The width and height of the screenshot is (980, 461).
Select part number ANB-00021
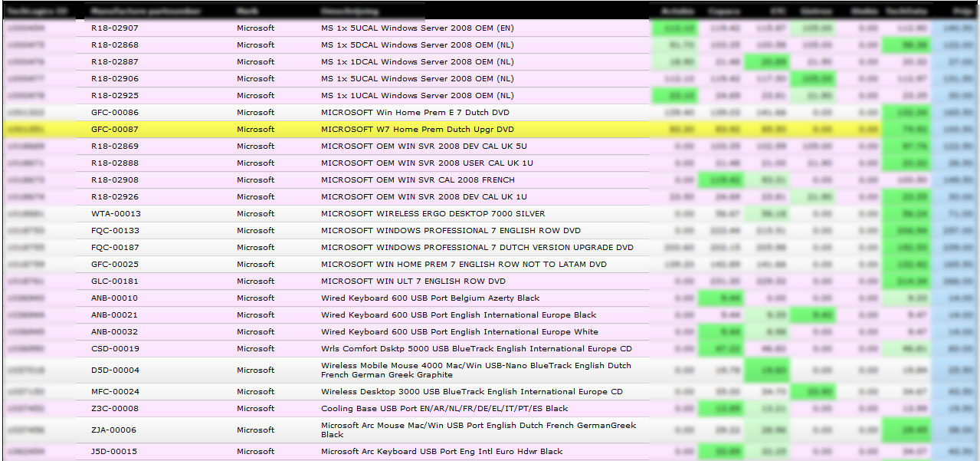(x=115, y=315)
